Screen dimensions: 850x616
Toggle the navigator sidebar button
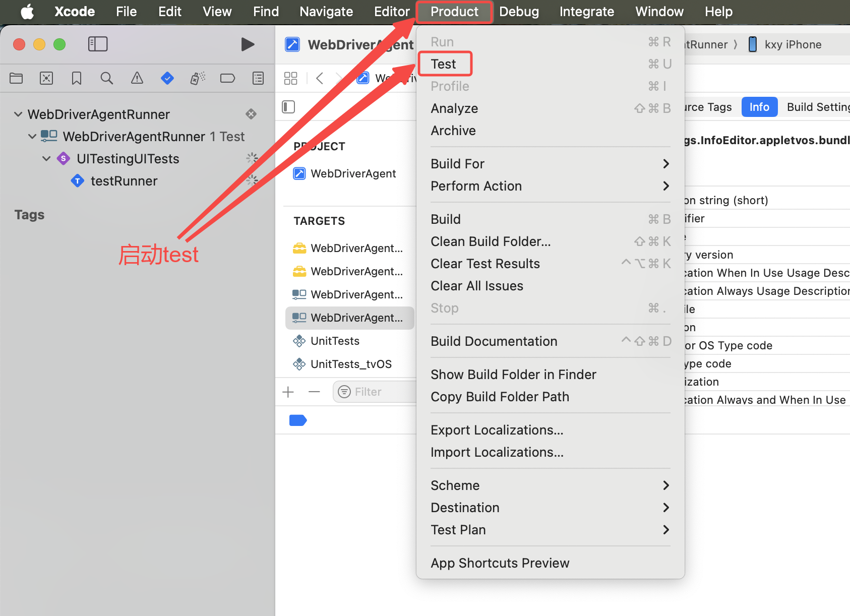[x=98, y=44]
